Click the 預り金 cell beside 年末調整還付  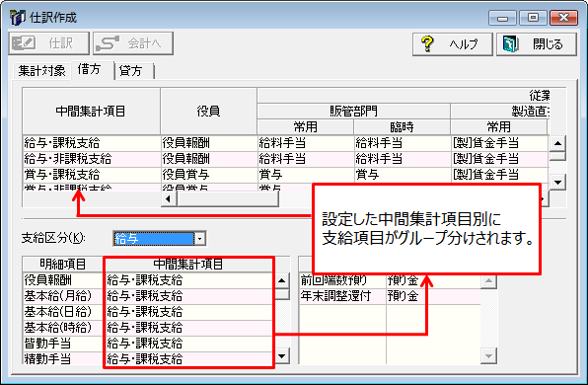pyautogui.click(x=433, y=296)
